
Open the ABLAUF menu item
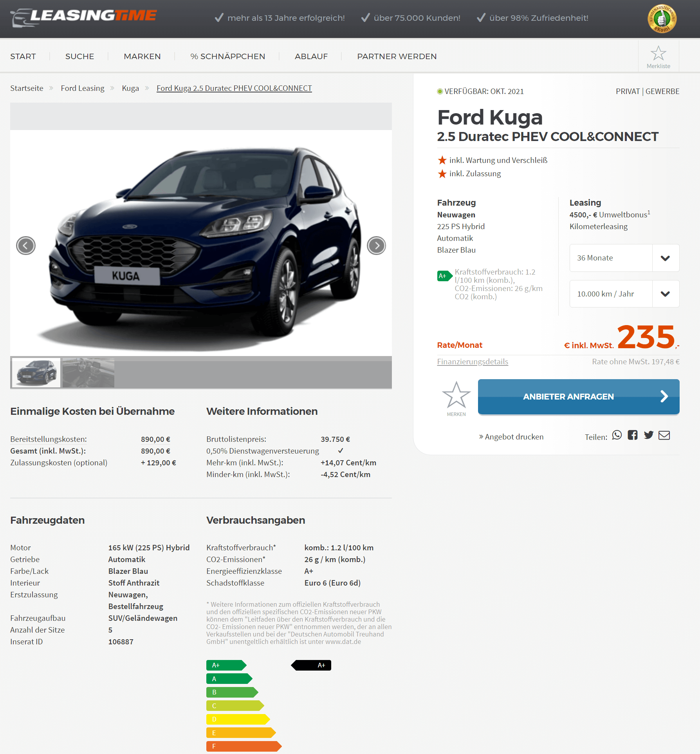point(311,56)
